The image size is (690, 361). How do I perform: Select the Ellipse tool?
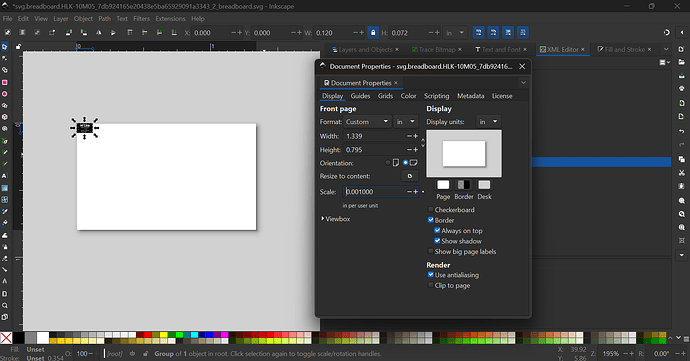point(5,94)
